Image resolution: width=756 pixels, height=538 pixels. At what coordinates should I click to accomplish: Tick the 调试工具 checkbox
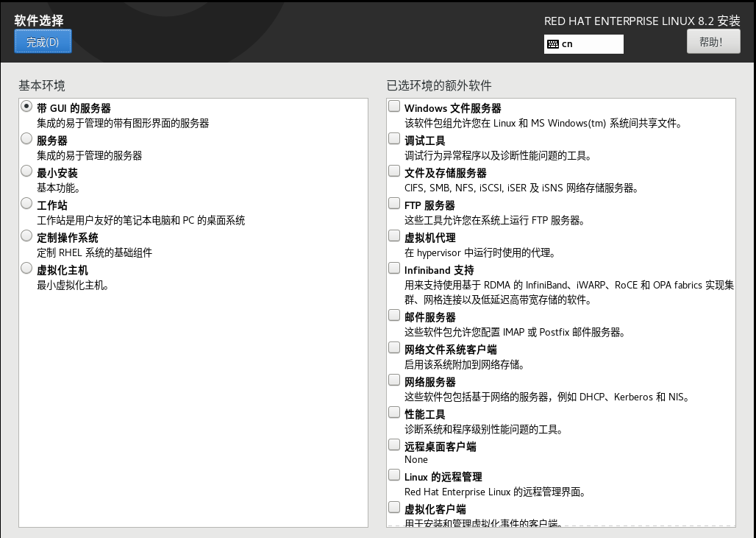point(394,138)
